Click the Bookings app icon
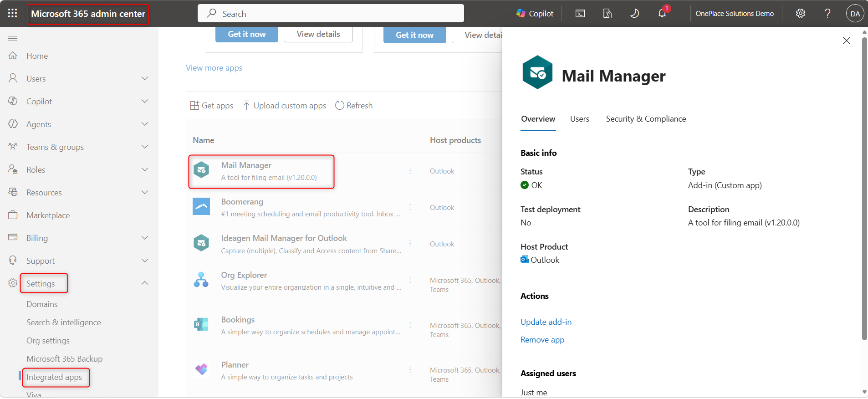Viewport: 868px width, 399px height. (201, 324)
